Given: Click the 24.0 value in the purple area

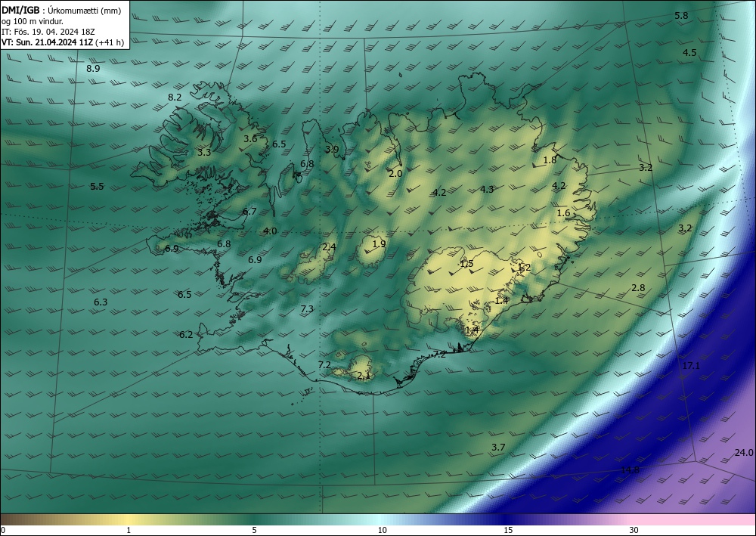Looking at the screenshot, I should pyautogui.click(x=744, y=453).
